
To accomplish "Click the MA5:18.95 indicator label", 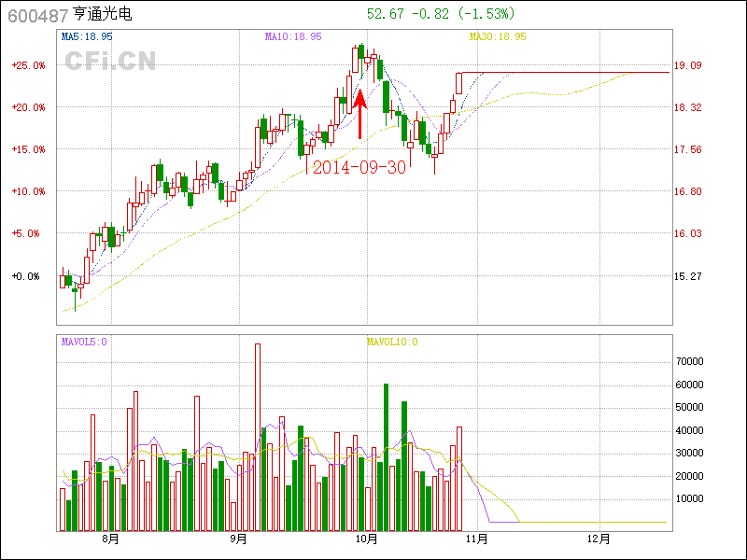I will pyautogui.click(x=87, y=36).
